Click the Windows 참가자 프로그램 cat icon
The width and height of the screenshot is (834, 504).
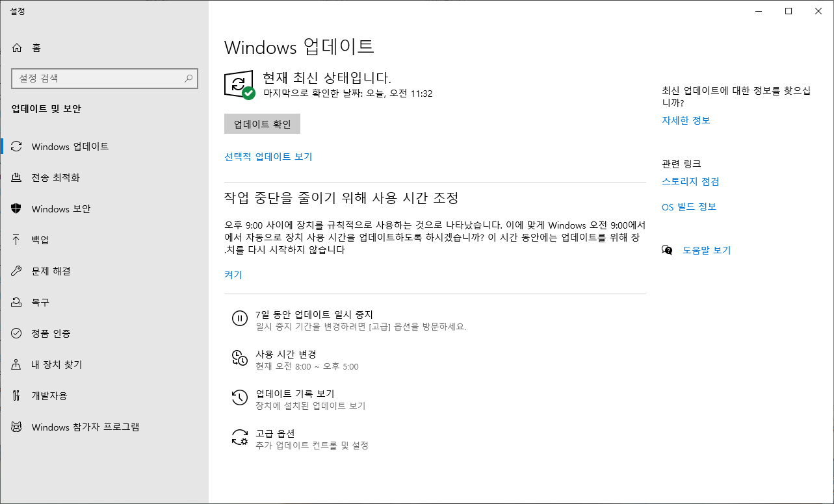(17, 427)
